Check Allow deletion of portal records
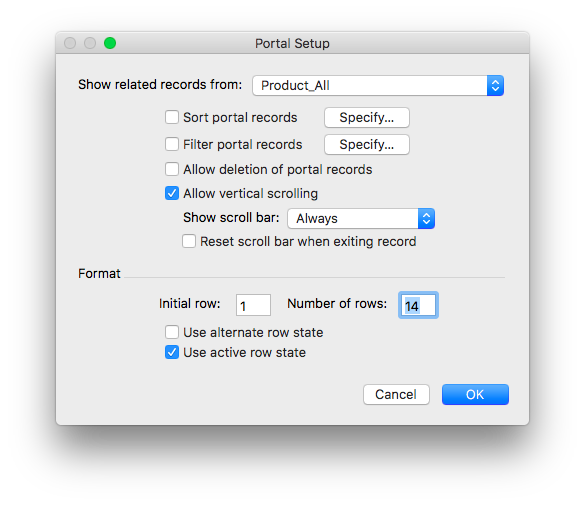 [172, 169]
